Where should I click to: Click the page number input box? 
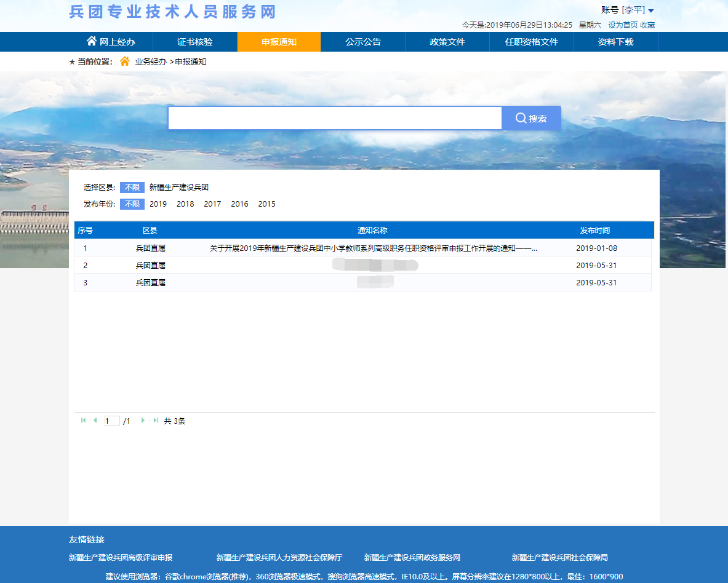click(111, 421)
